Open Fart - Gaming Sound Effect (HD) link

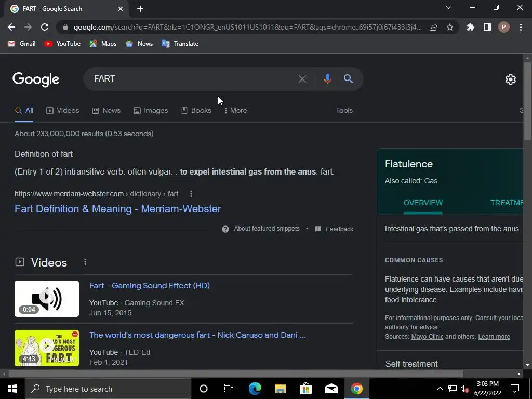click(149, 286)
